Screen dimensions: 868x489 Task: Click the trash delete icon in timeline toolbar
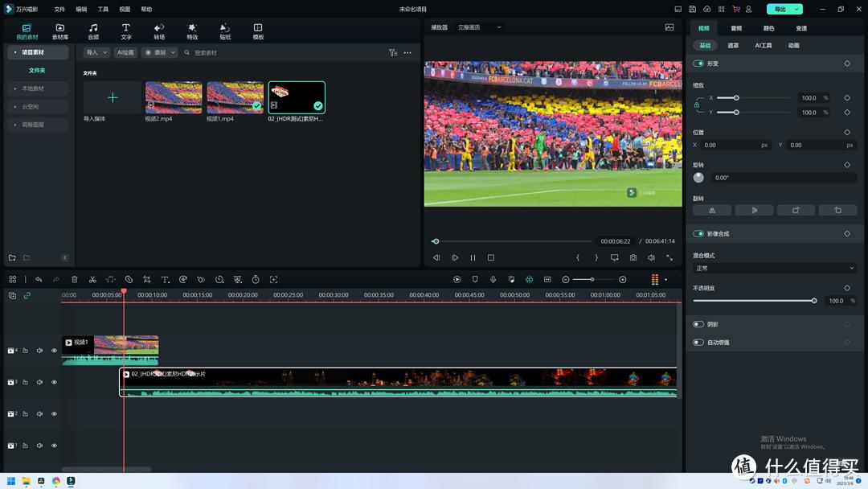click(75, 279)
